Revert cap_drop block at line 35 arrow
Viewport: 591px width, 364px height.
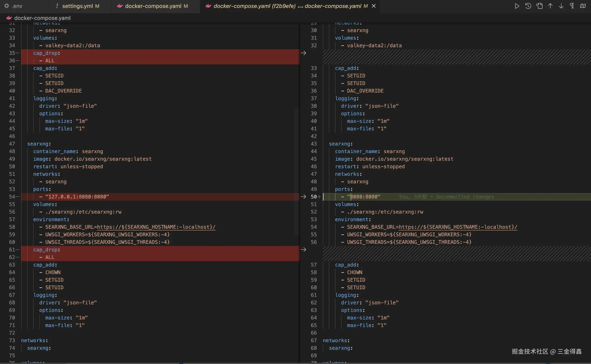click(303, 53)
